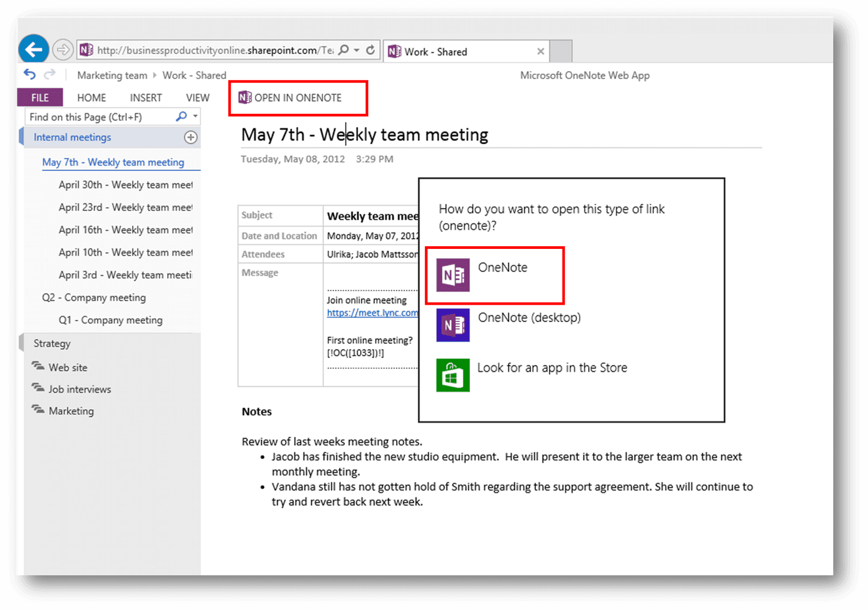
Task: Click the OneNote (desktop) app icon
Action: [453, 325]
